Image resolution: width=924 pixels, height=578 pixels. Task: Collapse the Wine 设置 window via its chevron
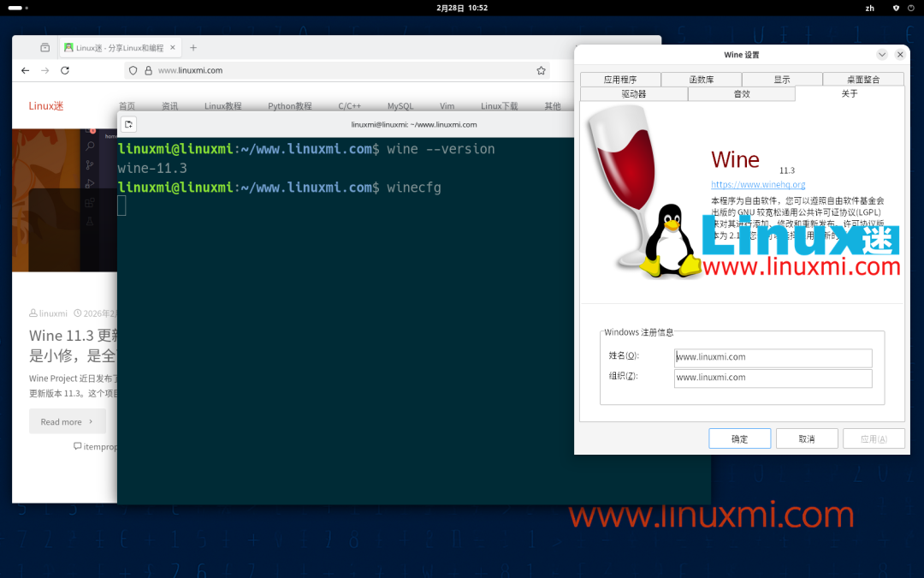point(881,54)
